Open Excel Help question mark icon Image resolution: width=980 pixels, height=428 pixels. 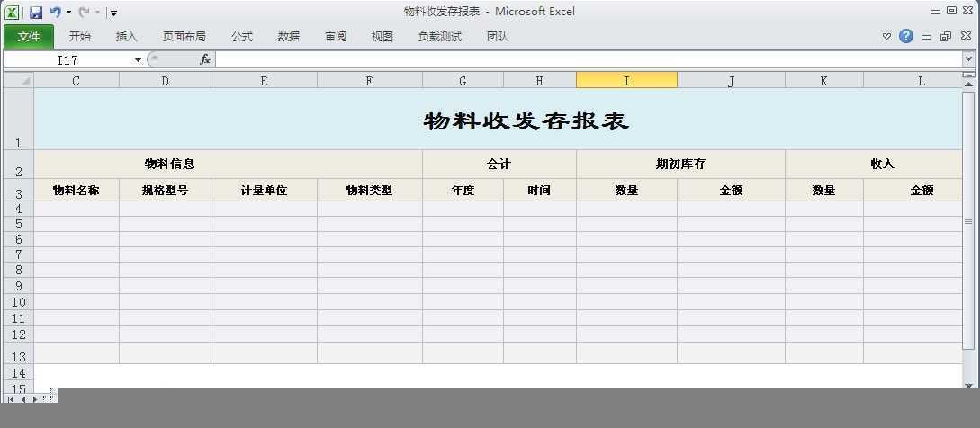click(906, 36)
